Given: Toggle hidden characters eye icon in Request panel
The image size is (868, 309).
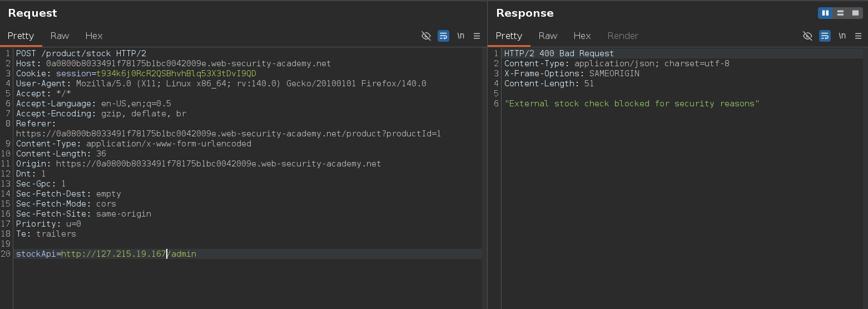Looking at the screenshot, I should 426,36.
